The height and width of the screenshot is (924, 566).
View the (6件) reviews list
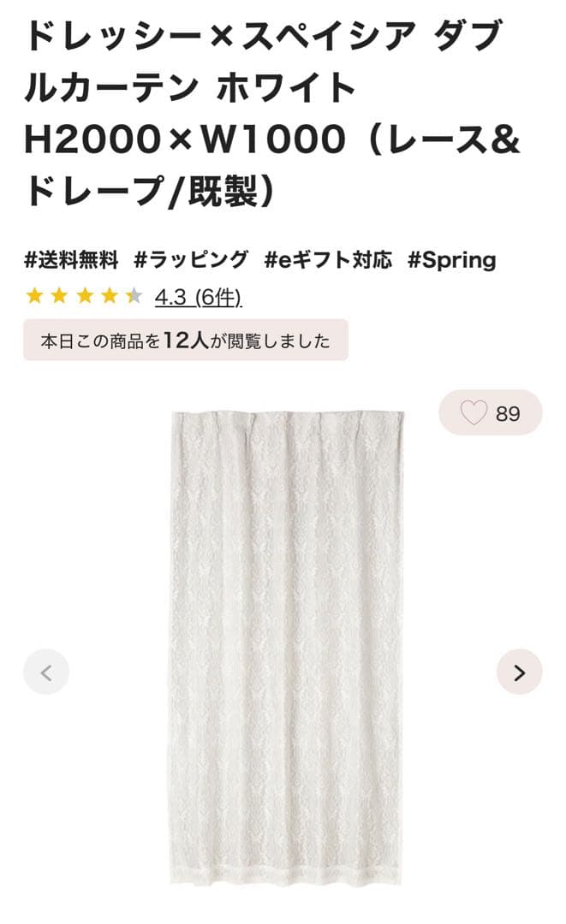(218, 298)
